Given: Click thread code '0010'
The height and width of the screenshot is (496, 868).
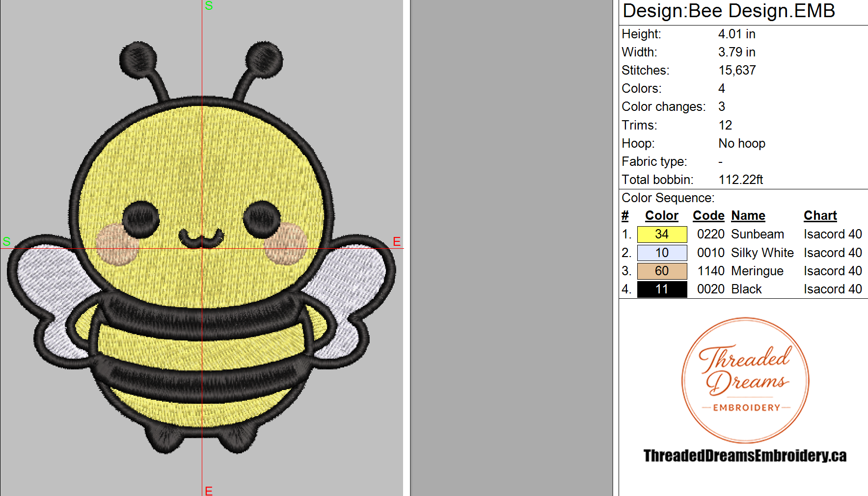Looking at the screenshot, I should point(710,253).
